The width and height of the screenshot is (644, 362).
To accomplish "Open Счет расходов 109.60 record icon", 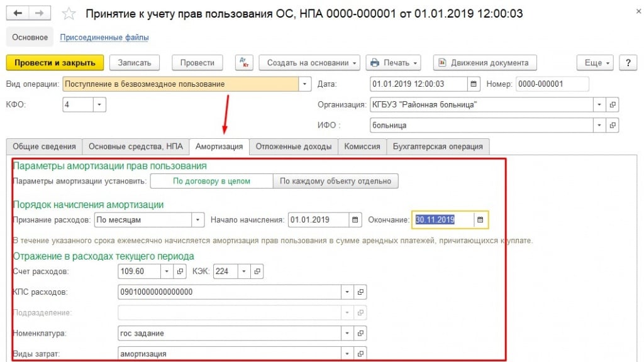I will (180, 271).
